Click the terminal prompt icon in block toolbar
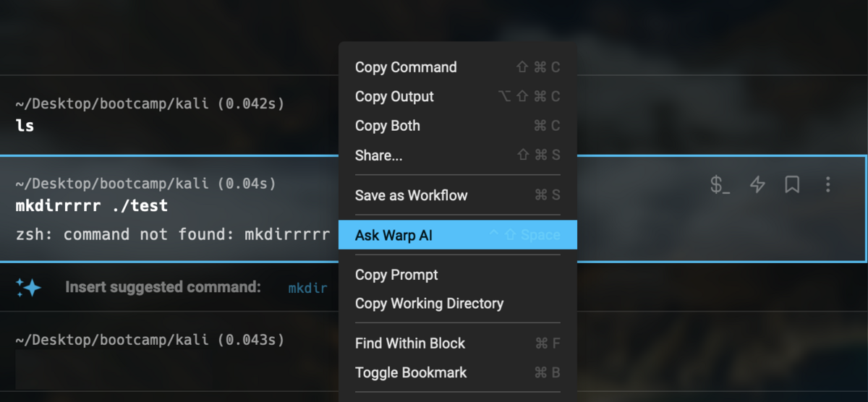Screen dimensions: 868x402 720,185
